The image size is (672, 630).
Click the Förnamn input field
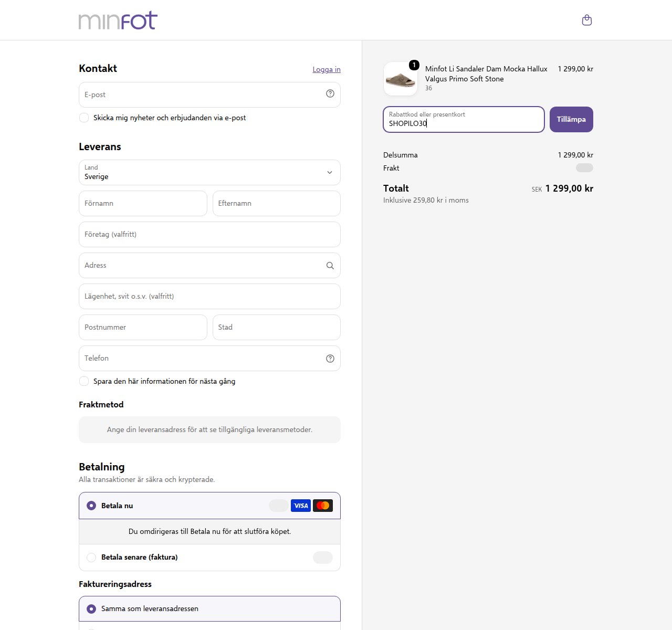pyautogui.click(x=143, y=203)
